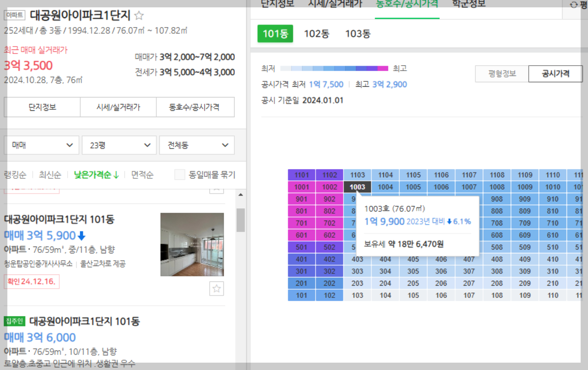Switch to the 시세/실거래가 top tab
This screenshot has width=588, height=370.
click(335, 4)
